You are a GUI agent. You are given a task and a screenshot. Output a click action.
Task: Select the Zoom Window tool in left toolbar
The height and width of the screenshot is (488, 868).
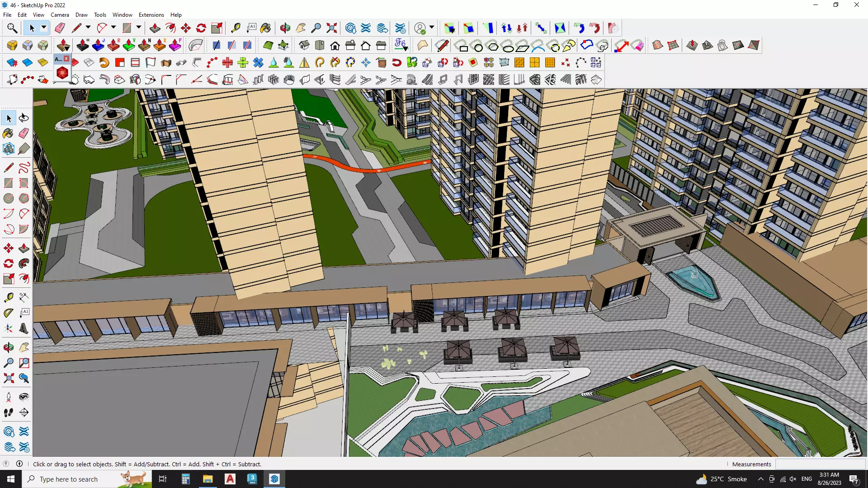click(24, 363)
